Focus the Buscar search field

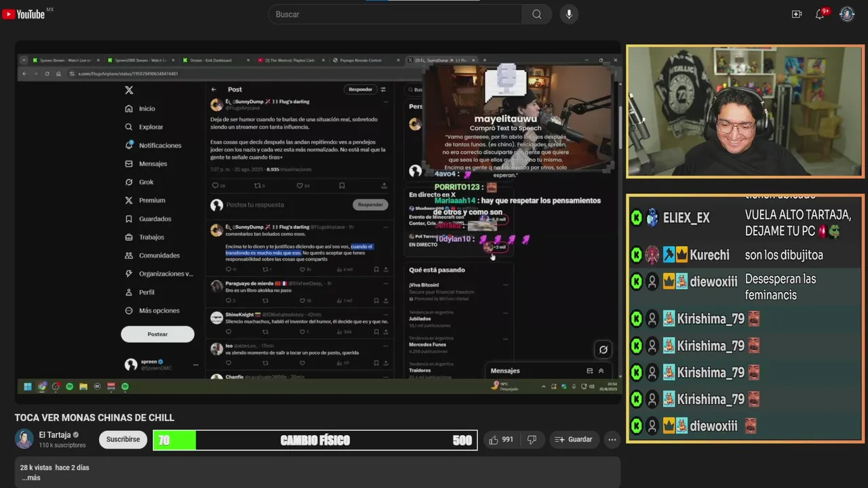coord(397,14)
